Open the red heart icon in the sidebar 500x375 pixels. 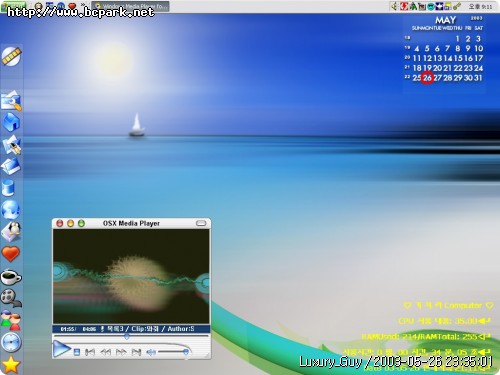(11, 254)
